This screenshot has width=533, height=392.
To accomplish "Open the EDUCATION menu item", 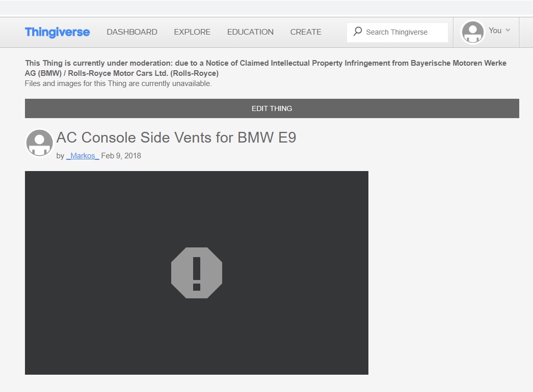I will tap(250, 32).
